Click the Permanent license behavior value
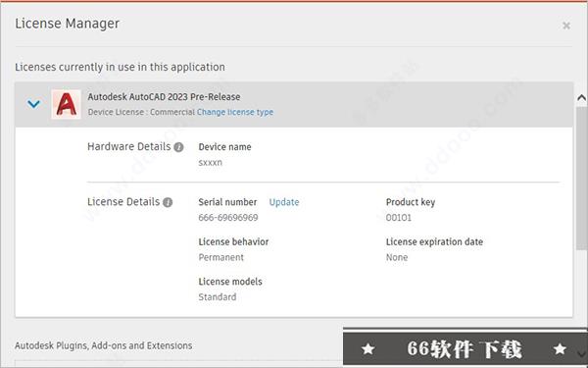Screen dimensions: 588x368 click(220, 257)
